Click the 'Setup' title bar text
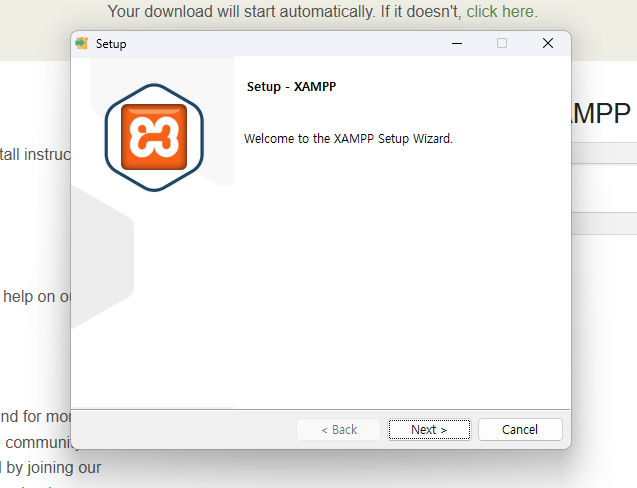Image resolution: width=637 pixels, height=488 pixels. click(x=111, y=44)
